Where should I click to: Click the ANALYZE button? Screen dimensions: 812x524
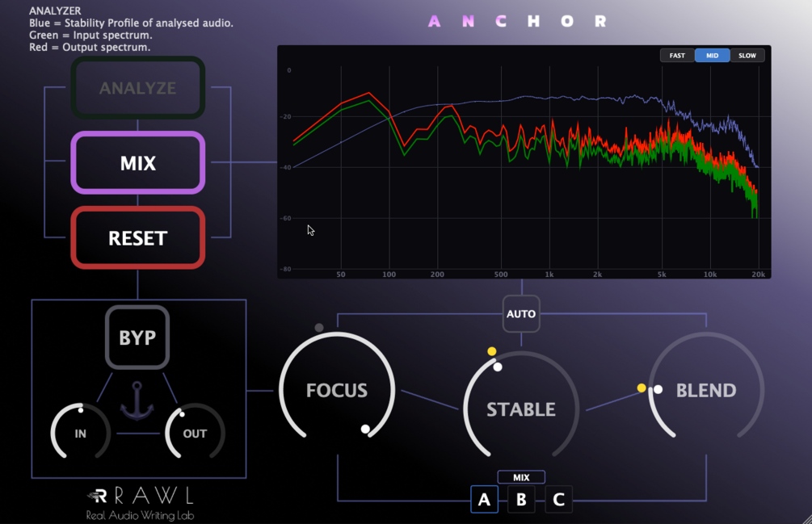point(137,88)
